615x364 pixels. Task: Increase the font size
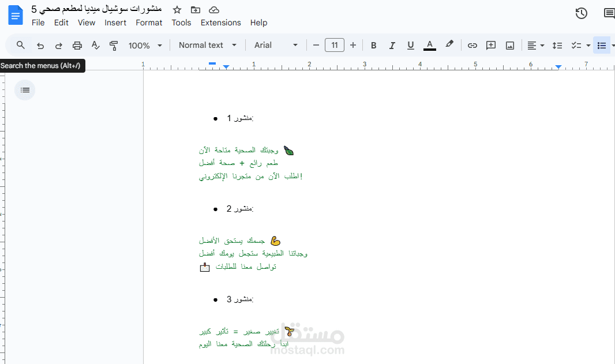click(x=353, y=45)
